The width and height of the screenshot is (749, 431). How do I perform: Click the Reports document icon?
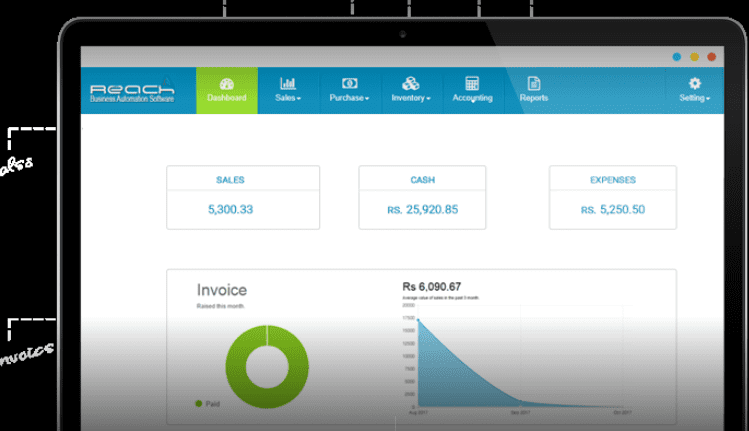coord(534,84)
